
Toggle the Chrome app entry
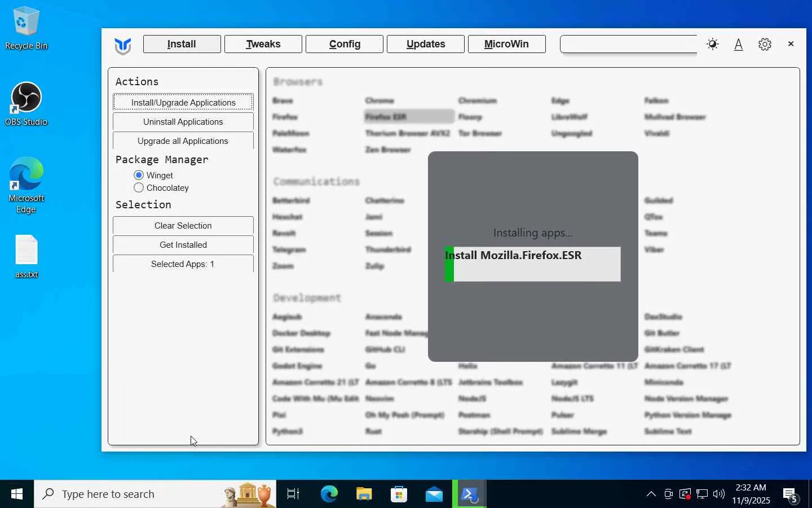pyautogui.click(x=379, y=100)
